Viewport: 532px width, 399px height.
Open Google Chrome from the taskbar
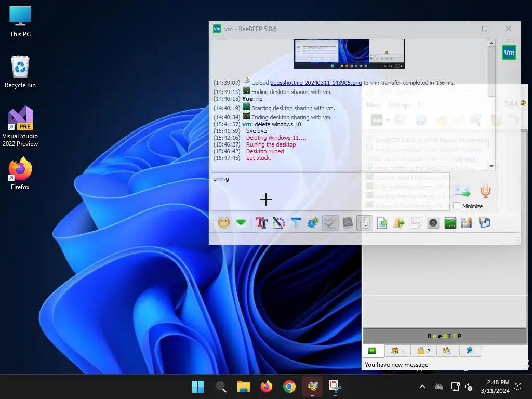[x=289, y=387]
